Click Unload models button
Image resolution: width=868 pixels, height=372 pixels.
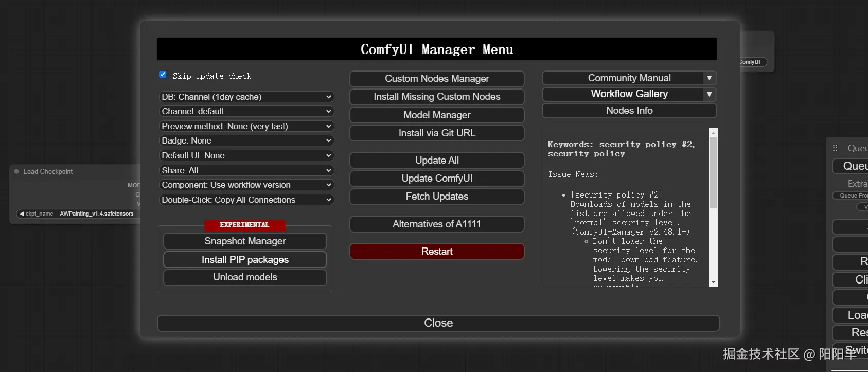click(x=245, y=277)
